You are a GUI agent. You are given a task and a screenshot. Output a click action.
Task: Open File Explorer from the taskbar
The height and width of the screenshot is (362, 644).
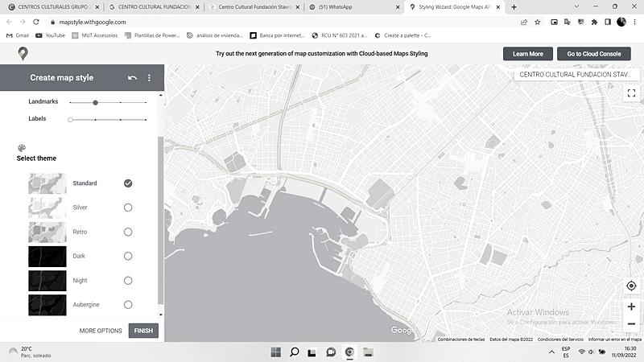point(369,352)
